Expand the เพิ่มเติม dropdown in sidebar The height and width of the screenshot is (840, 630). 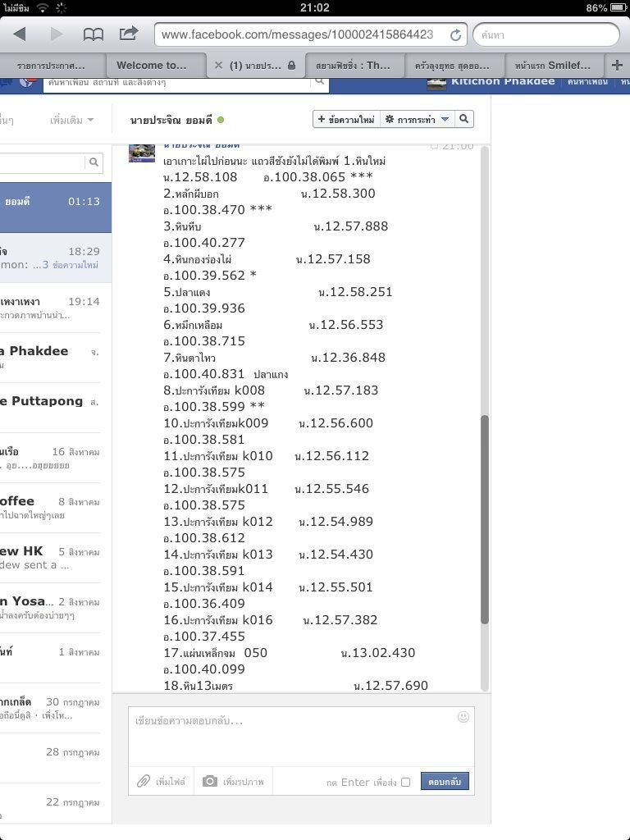[71, 120]
